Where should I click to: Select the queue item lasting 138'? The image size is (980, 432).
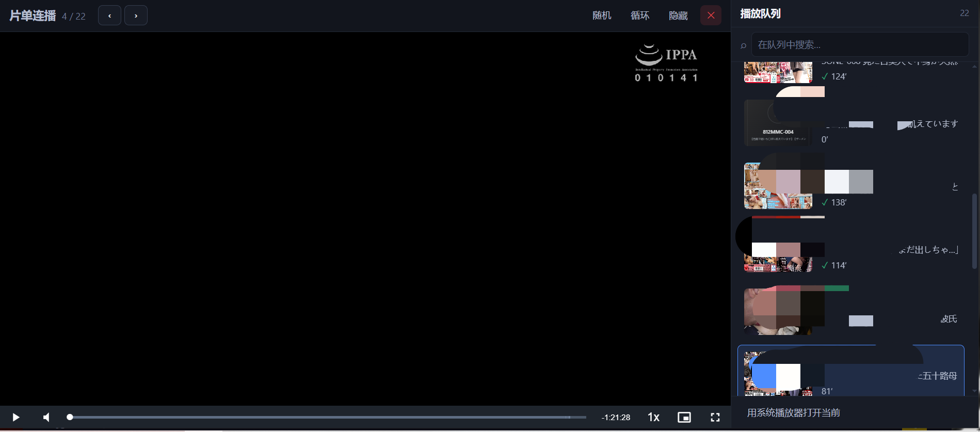pyautogui.click(x=851, y=186)
